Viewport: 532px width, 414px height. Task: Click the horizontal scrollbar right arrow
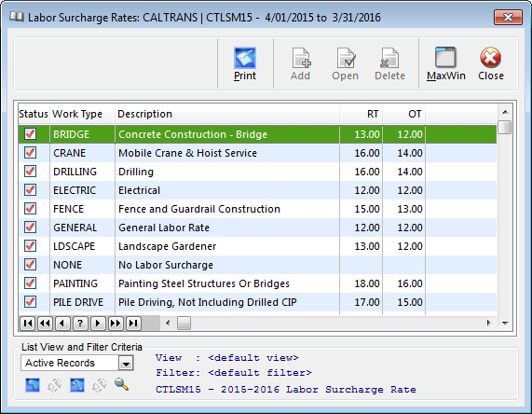pyautogui.click(x=488, y=323)
